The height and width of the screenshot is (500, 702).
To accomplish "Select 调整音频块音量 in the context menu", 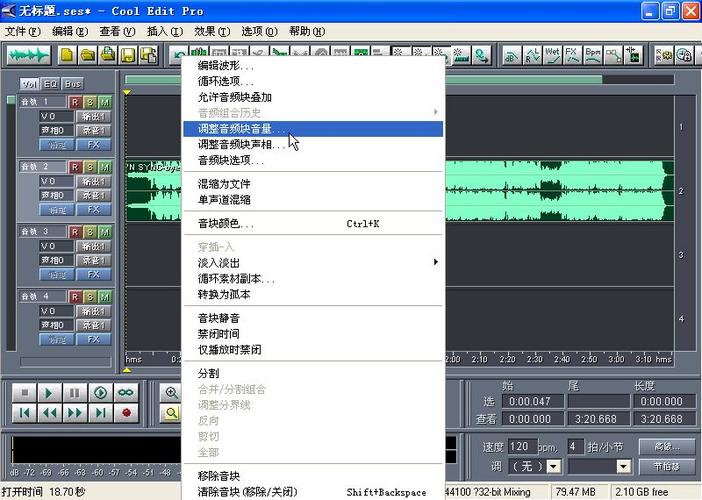I will [x=313, y=129].
